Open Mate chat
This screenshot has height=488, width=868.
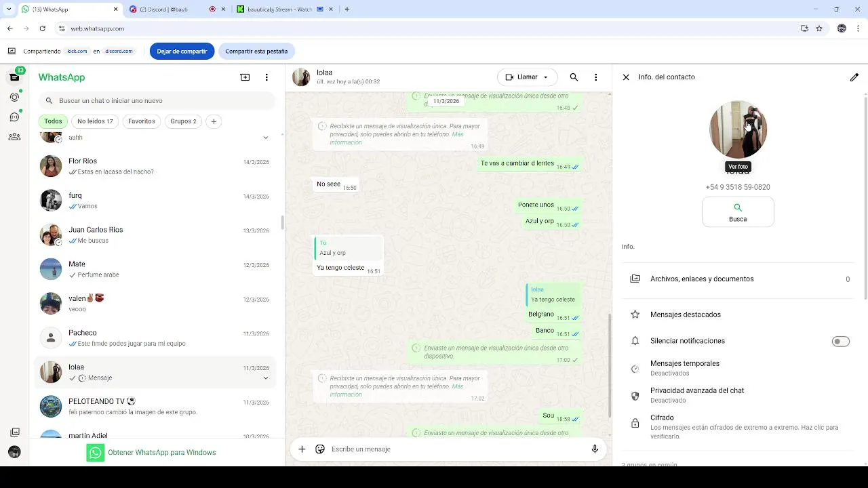pyautogui.click(x=155, y=269)
